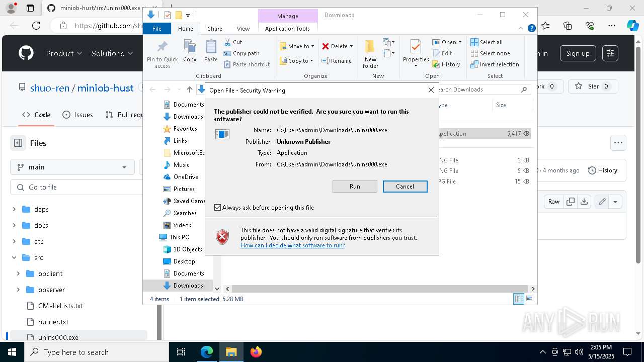Click the navigation pane scroll-down arrow
The image size is (644, 362).
pyautogui.click(x=217, y=289)
